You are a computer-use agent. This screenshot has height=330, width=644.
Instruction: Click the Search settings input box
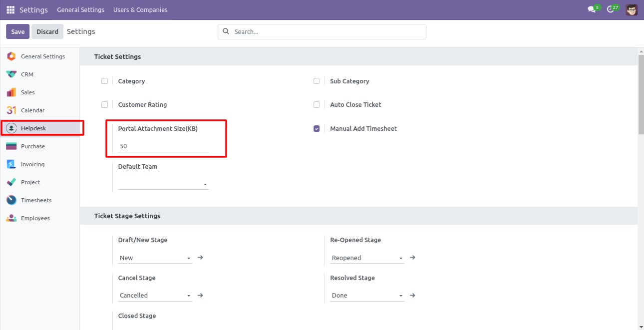click(x=322, y=31)
